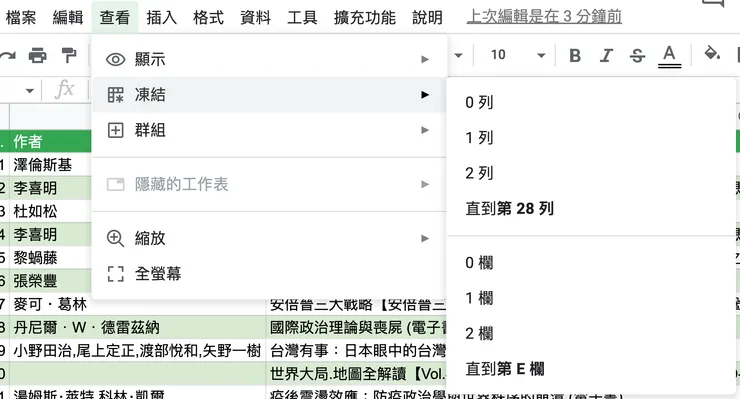Open the font dropdown arrow left of size 10
Screen dimensions: 740x399
[458, 55]
